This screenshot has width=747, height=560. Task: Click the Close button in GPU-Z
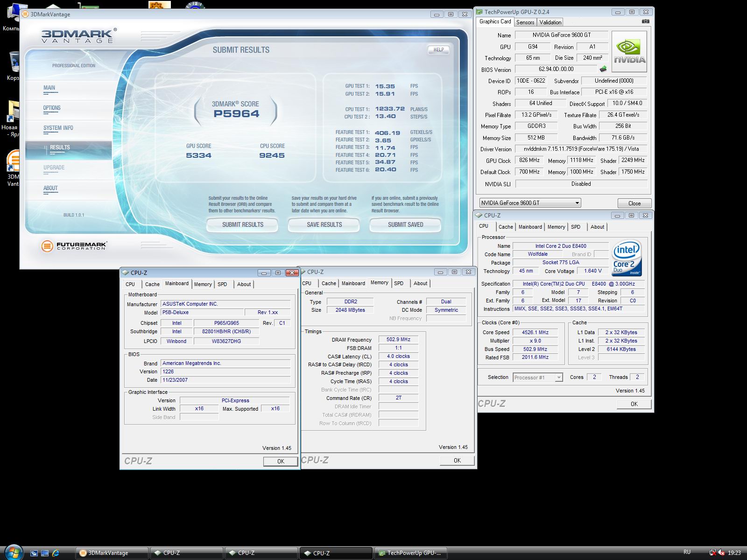pyautogui.click(x=634, y=203)
